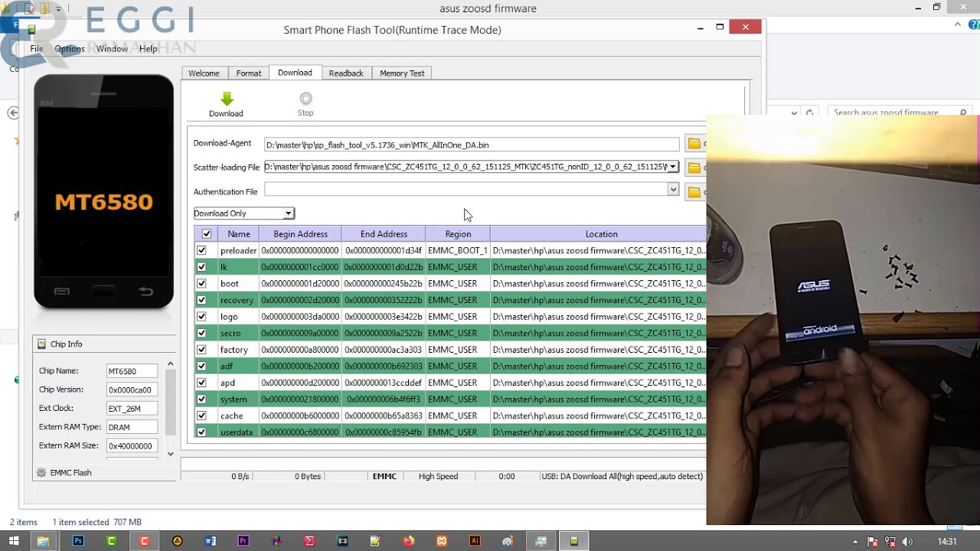Screen dimensions: 980x551
Task: Open Photoshop from the taskbar
Action: pos(78,541)
